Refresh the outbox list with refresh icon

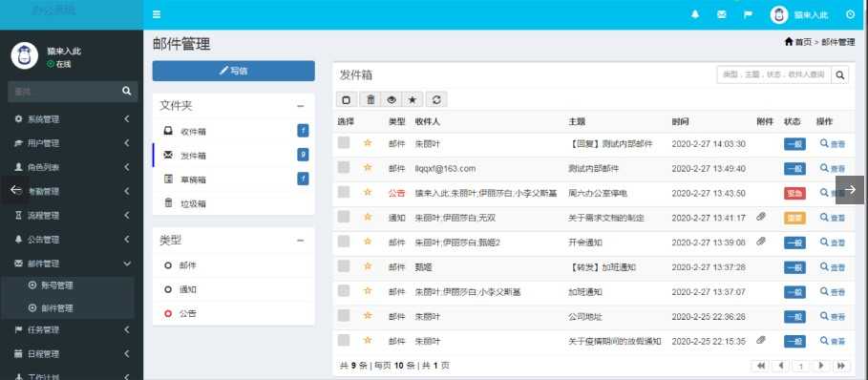[436, 99]
